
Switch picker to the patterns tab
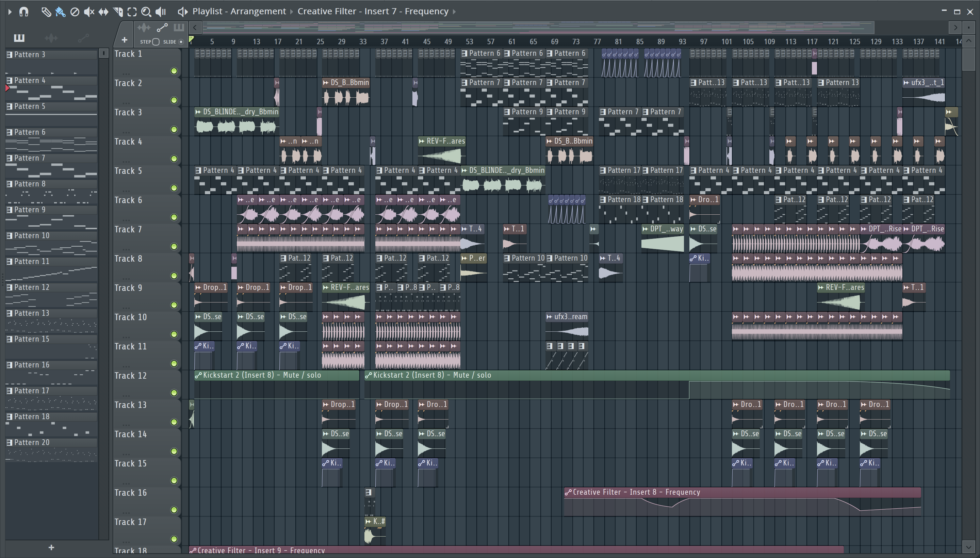[x=19, y=38]
